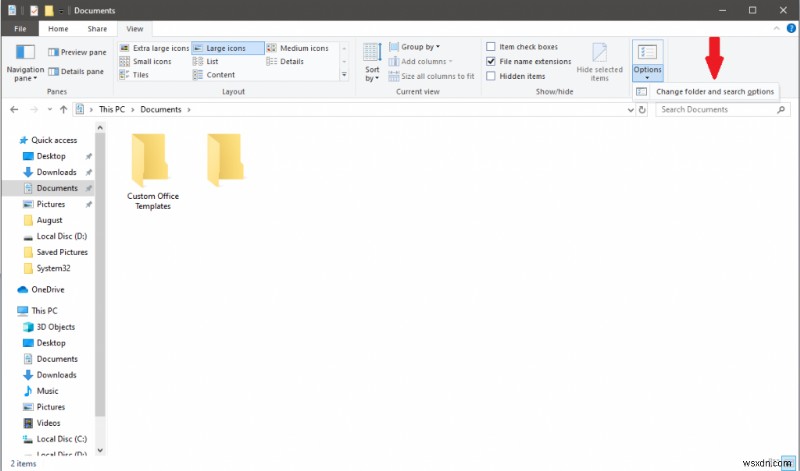This screenshot has height=471, width=800.
Task: Open 3D Objects under This PC
Action: [x=56, y=327]
